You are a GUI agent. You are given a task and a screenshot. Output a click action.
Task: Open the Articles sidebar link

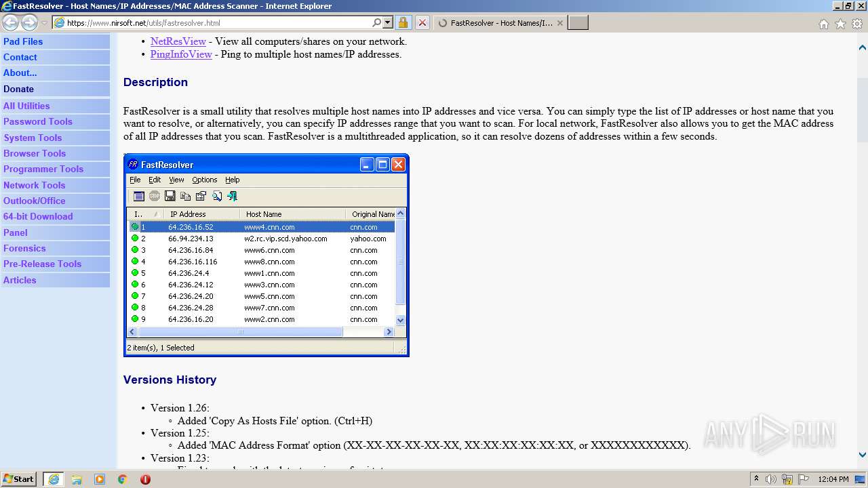coord(20,280)
